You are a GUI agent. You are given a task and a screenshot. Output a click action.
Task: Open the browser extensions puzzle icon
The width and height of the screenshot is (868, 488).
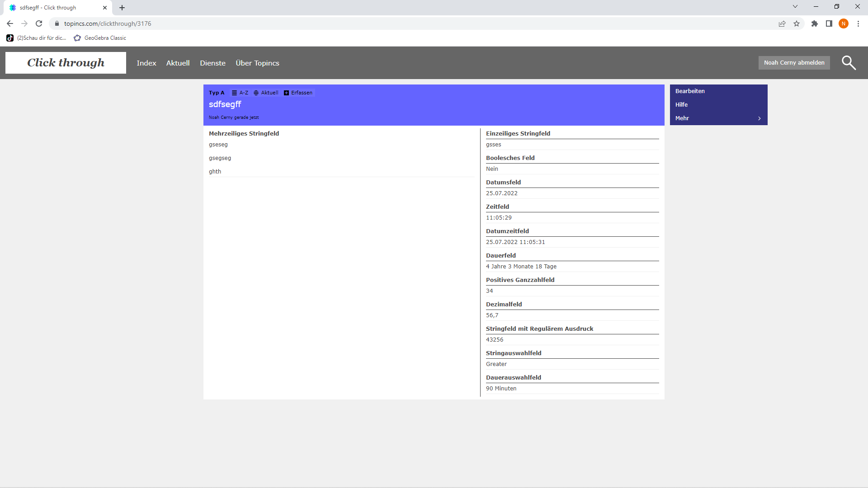pos(814,23)
